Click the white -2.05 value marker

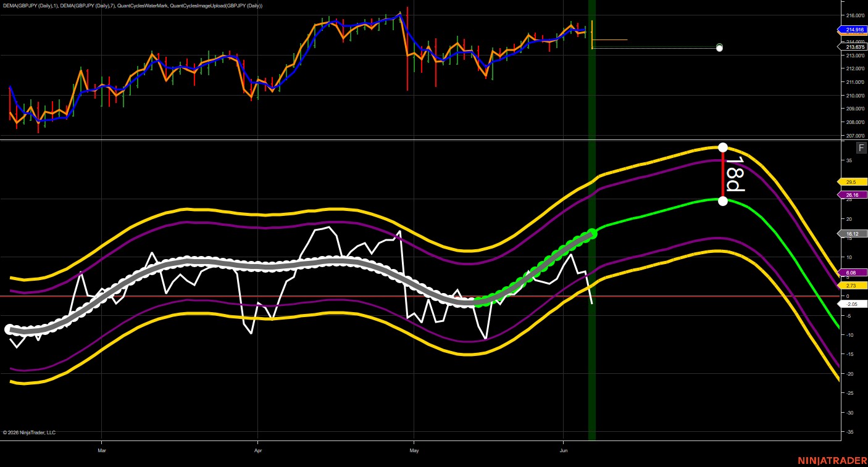click(853, 304)
